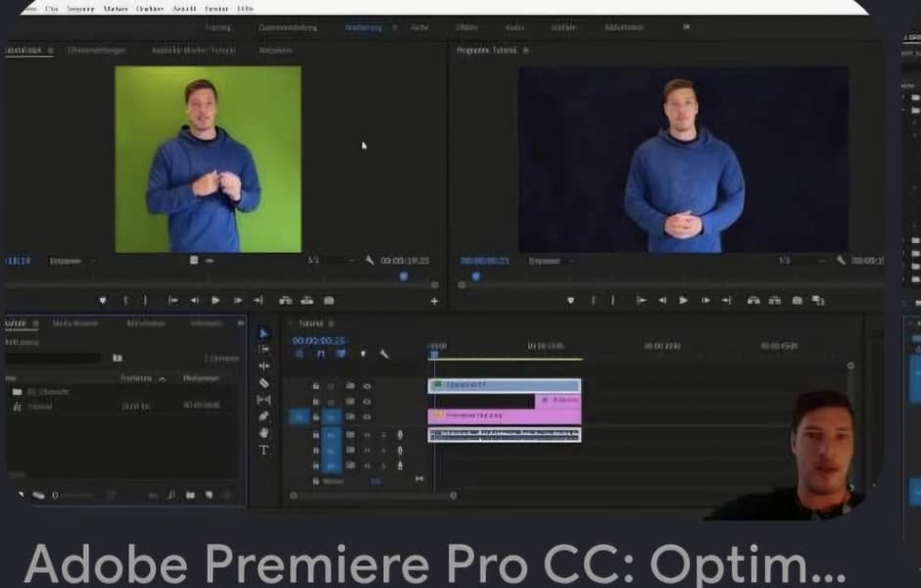Image resolution: width=921 pixels, height=588 pixels.
Task: Toggle Linked Selection in the timeline
Action: point(341,354)
